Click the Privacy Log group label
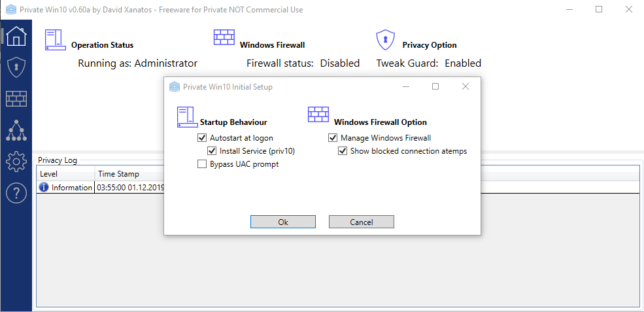The image size is (644, 312). [x=57, y=160]
